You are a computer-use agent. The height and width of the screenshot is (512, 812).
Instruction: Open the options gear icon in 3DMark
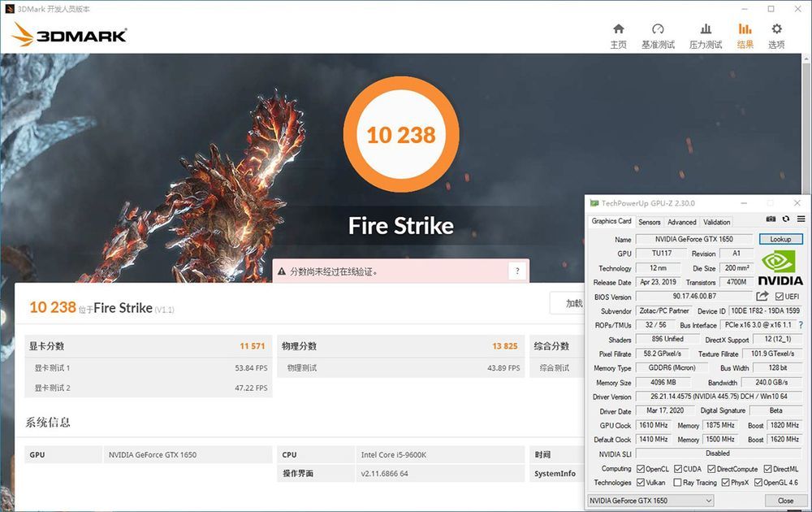pyautogui.click(x=776, y=29)
